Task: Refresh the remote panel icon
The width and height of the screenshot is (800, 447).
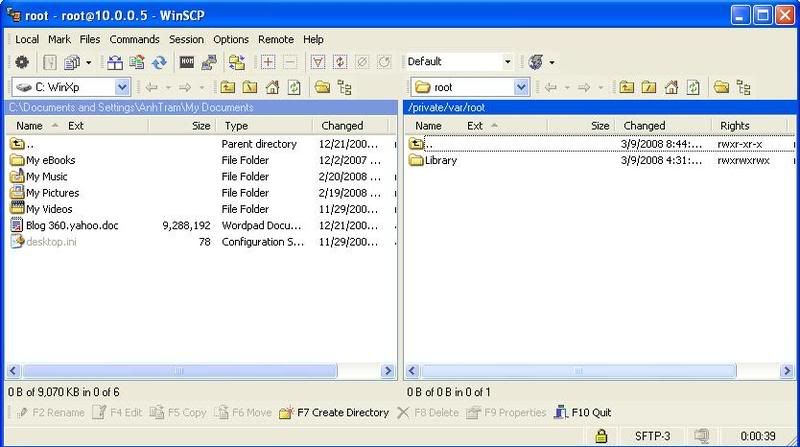Action: pyautogui.click(x=693, y=87)
